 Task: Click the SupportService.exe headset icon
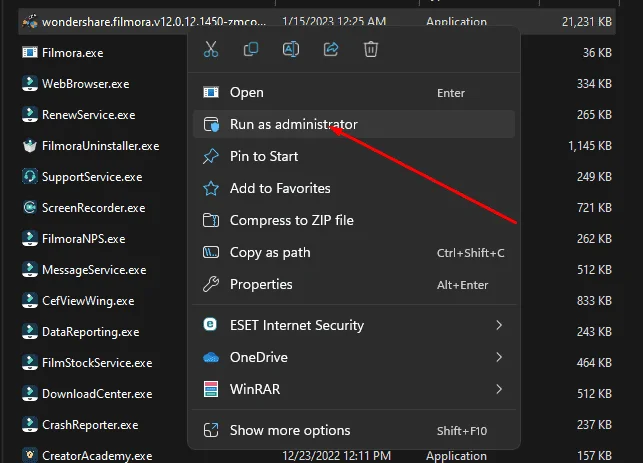[x=30, y=177]
